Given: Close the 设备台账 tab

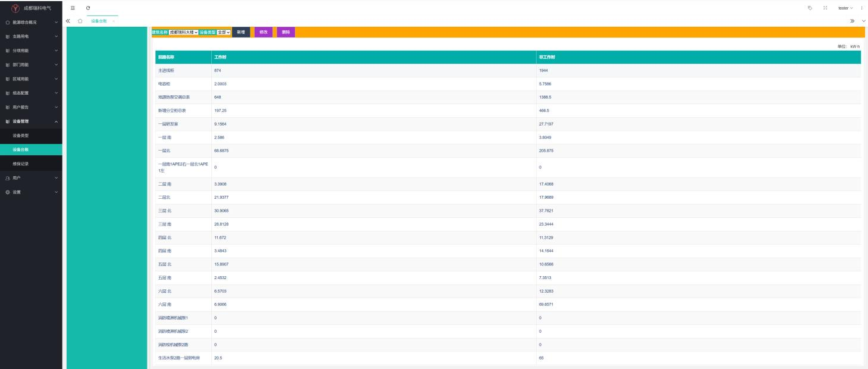Looking at the screenshot, I should pos(114,21).
